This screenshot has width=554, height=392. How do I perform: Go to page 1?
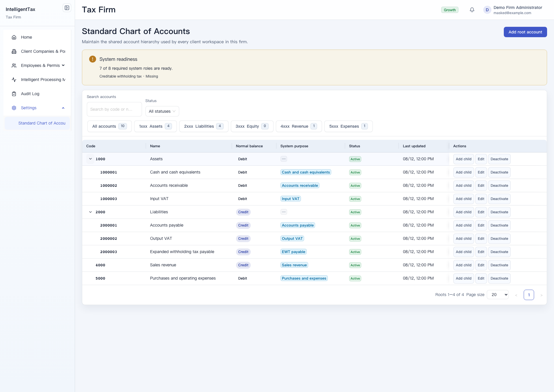529,295
